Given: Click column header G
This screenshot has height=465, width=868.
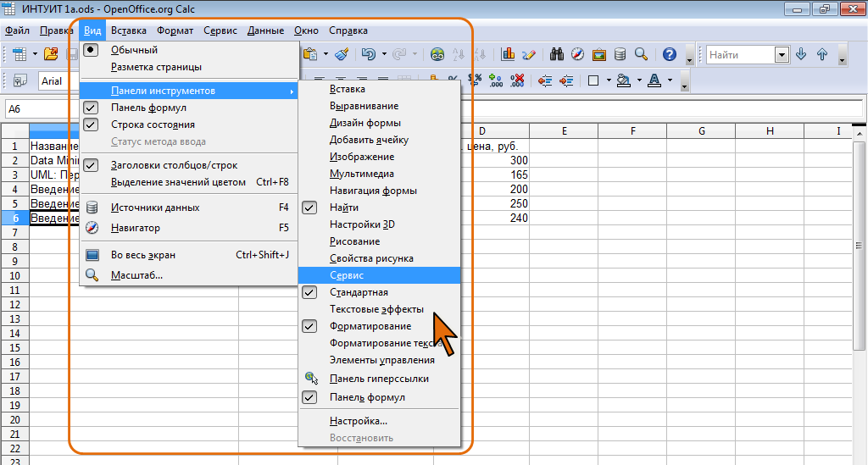Looking at the screenshot, I should point(701,131).
